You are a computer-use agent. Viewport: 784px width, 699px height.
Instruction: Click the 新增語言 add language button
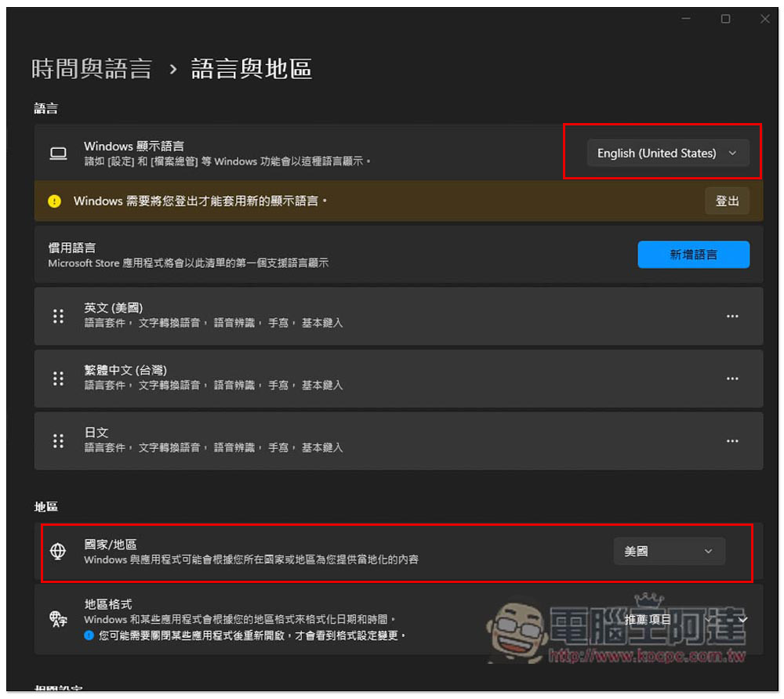pos(693,255)
